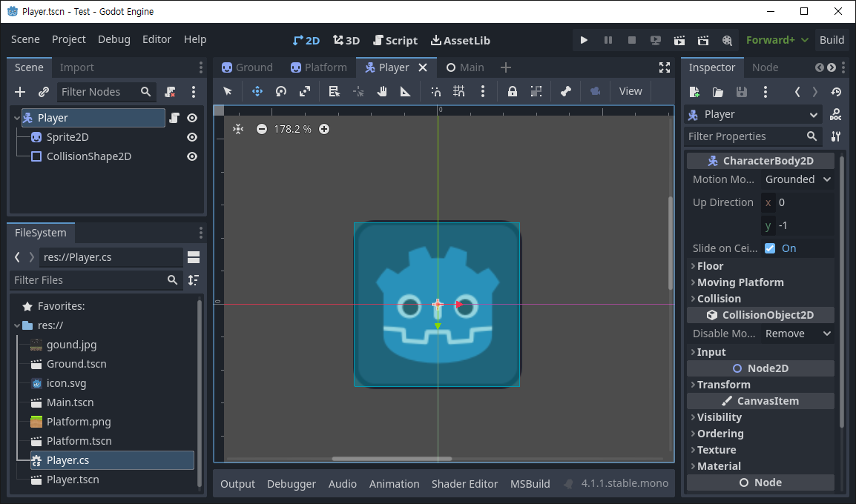This screenshot has width=856, height=504.
Task: Open skeleton bone options
Action: (565, 92)
